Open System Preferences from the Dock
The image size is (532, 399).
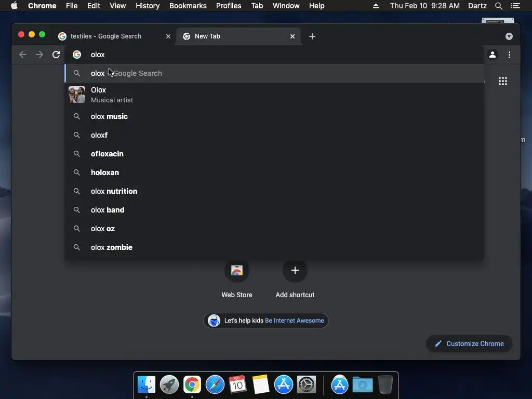tap(307, 384)
